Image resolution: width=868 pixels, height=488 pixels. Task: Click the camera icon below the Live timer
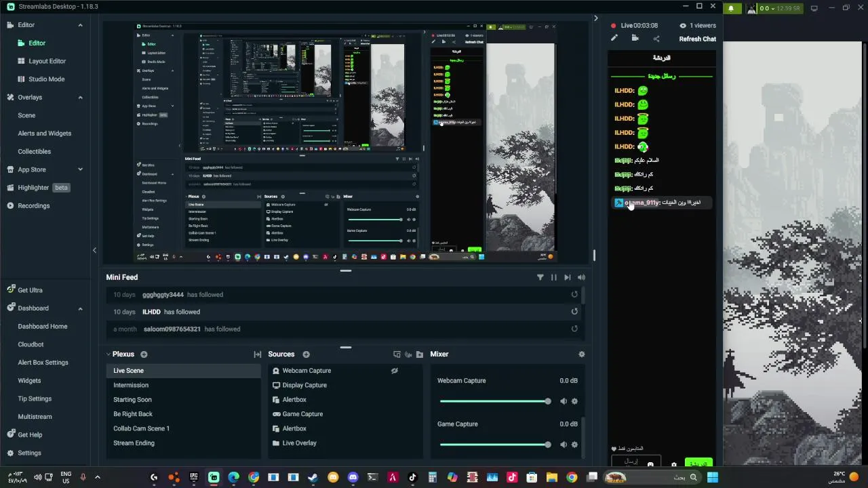635,39
